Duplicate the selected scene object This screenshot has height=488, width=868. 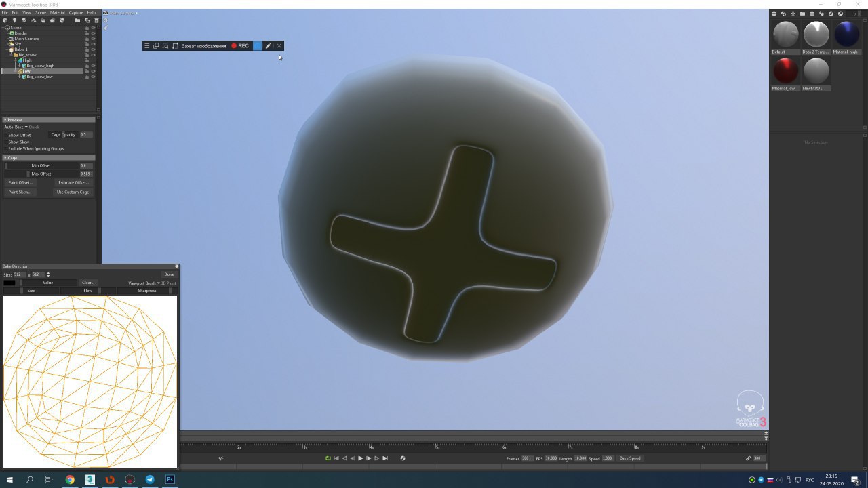pyautogui.click(x=87, y=20)
